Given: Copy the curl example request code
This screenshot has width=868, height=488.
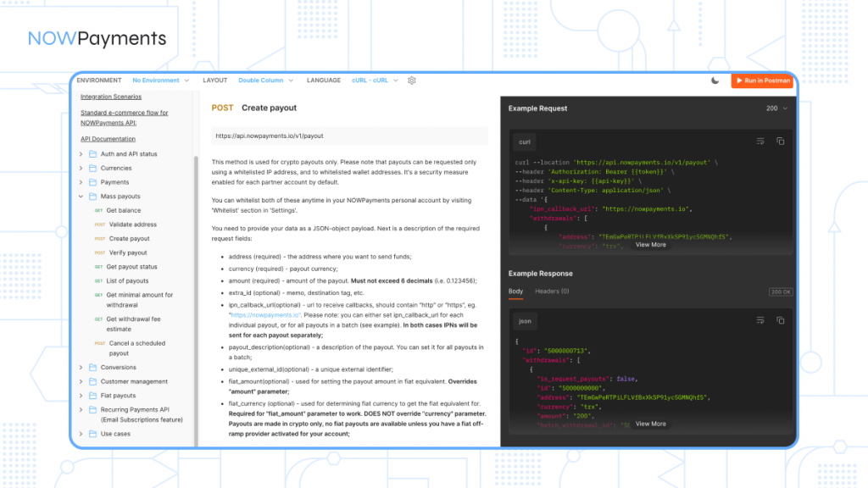Looking at the screenshot, I should [781, 141].
